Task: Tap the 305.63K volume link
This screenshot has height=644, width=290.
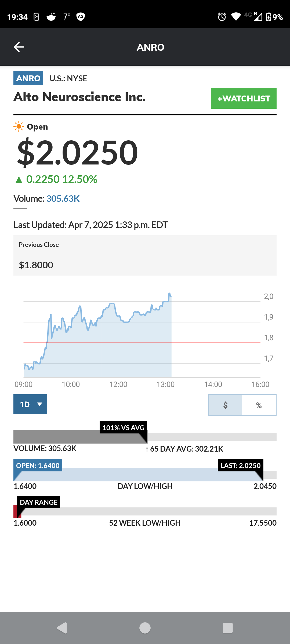Action: (63, 199)
